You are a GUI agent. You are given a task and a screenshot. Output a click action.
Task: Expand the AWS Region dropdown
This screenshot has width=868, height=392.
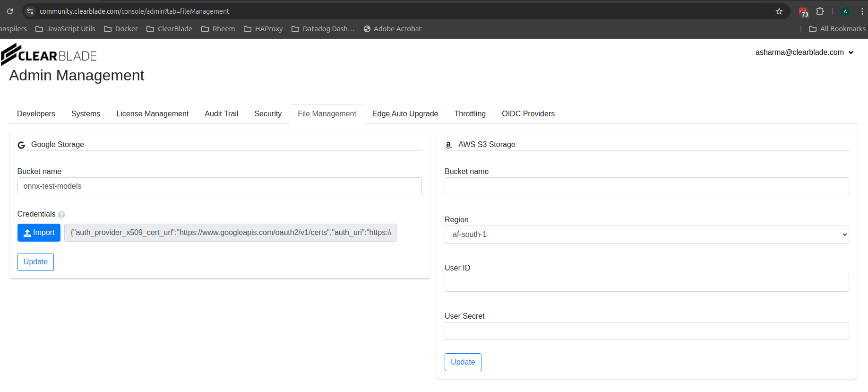[x=646, y=235]
